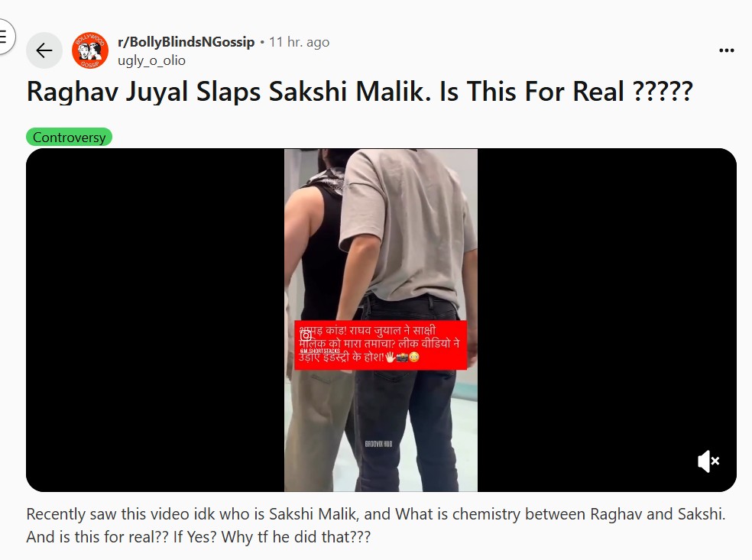Go back using the arrow button

pos(44,50)
